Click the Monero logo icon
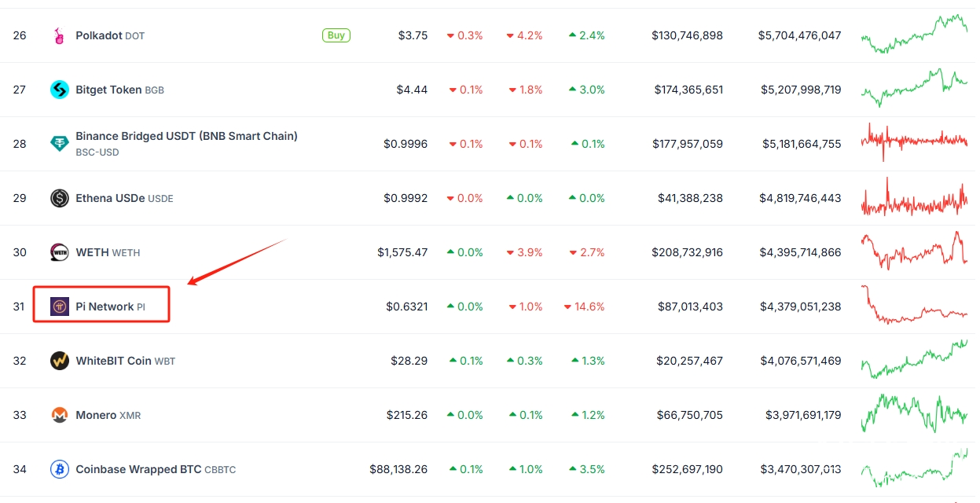Image resolution: width=980 pixels, height=503 pixels. click(60, 415)
